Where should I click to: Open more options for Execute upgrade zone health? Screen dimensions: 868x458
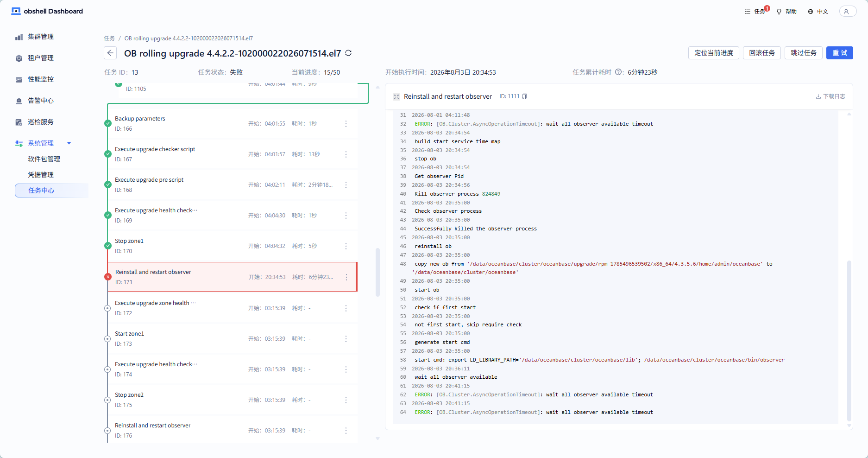tap(346, 308)
